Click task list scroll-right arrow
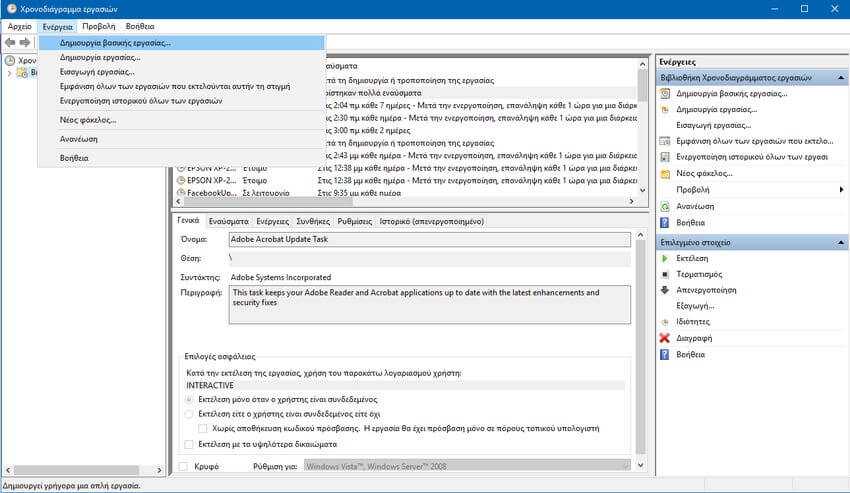 (x=631, y=201)
